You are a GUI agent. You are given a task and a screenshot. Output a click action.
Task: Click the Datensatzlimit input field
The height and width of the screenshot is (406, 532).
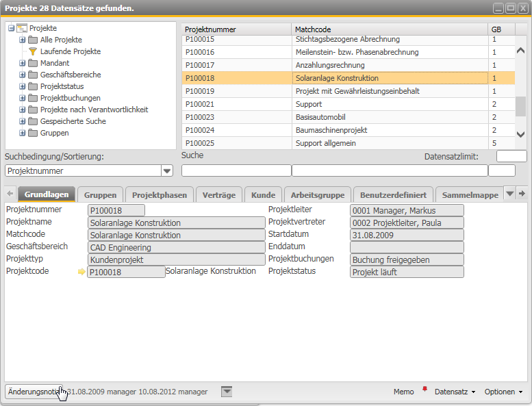(x=511, y=156)
